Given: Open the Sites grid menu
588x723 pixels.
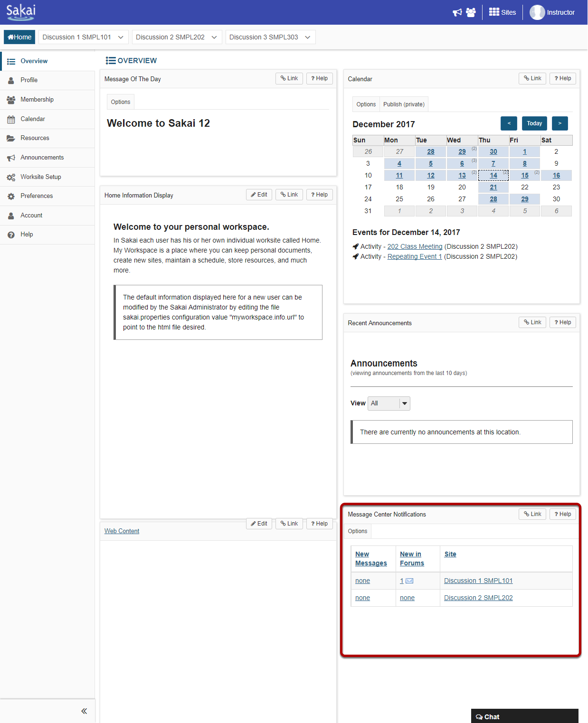Looking at the screenshot, I should [503, 12].
